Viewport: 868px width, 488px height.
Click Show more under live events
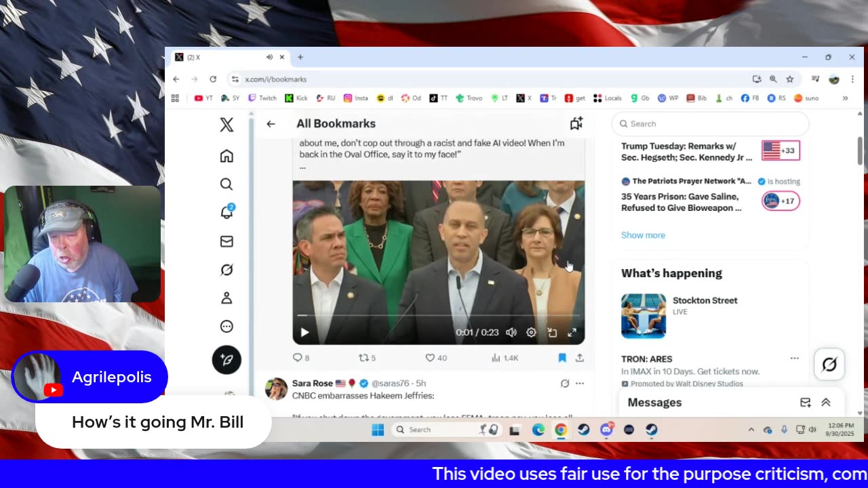tap(643, 235)
